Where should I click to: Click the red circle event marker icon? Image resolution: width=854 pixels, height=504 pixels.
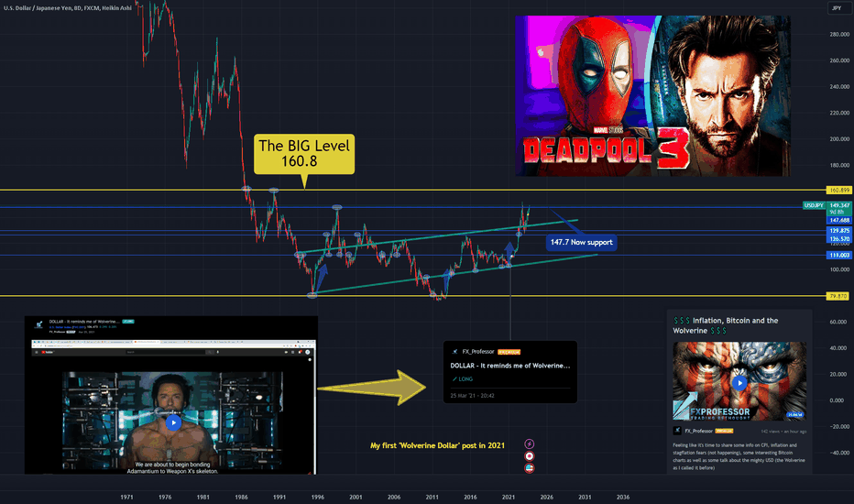tap(530, 456)
